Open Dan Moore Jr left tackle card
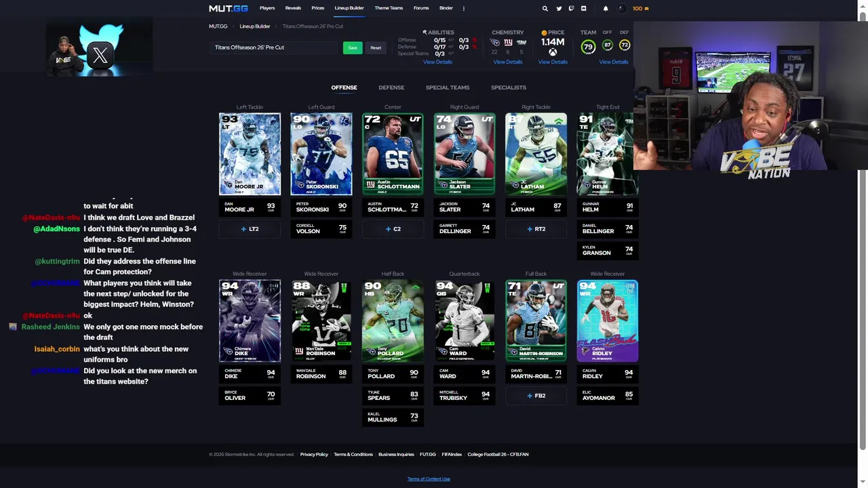The width and height of the screenshot is (868, 488). point(250,154)
